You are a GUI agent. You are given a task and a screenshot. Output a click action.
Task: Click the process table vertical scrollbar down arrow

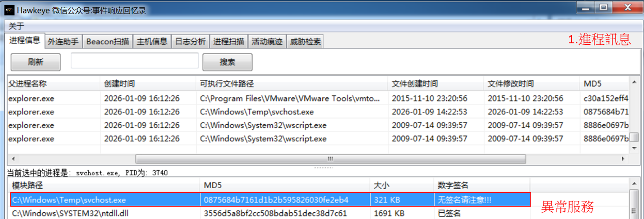tap(634, 148)
